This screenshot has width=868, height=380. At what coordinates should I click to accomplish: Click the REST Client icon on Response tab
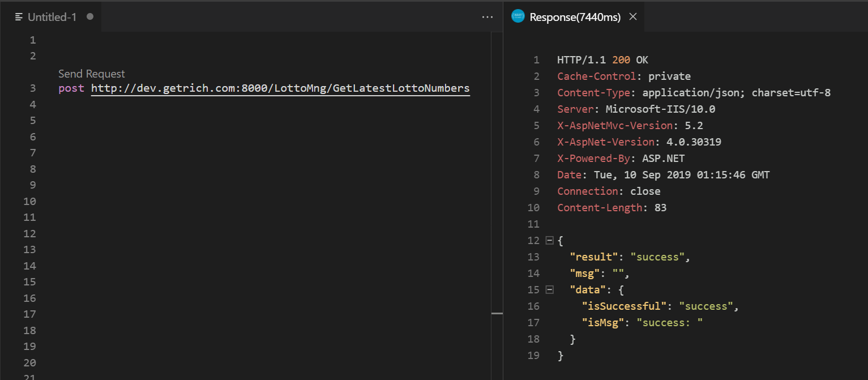coord(518,17)
